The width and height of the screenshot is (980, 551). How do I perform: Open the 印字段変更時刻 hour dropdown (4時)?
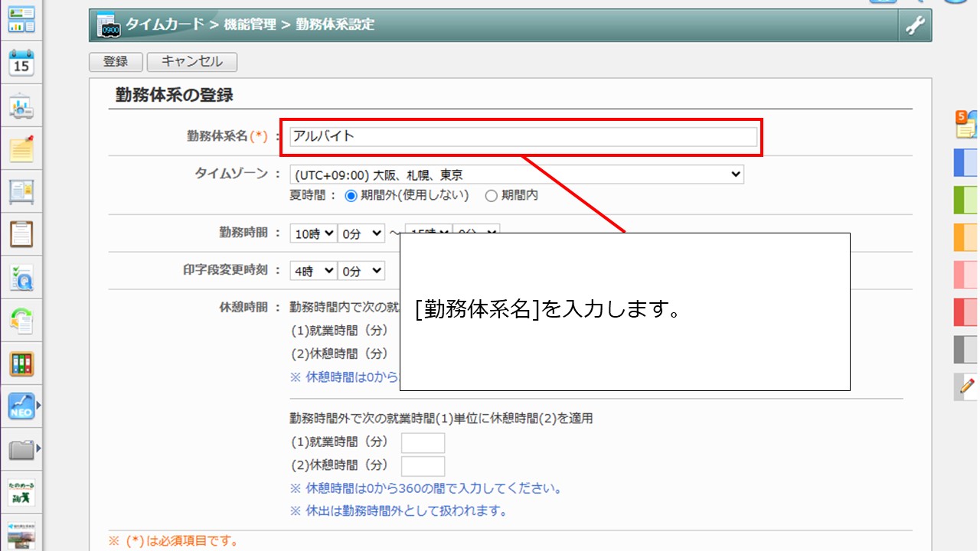click(x=312, y=271)
